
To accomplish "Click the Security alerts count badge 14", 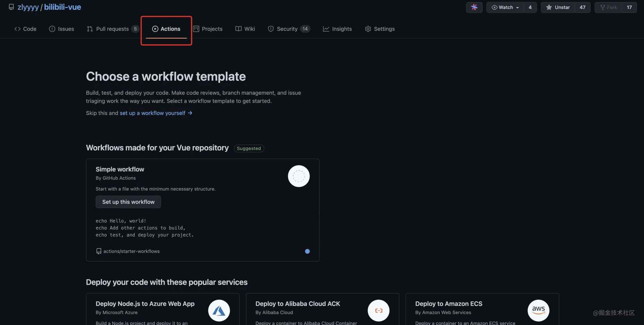I will pos(305,29).
